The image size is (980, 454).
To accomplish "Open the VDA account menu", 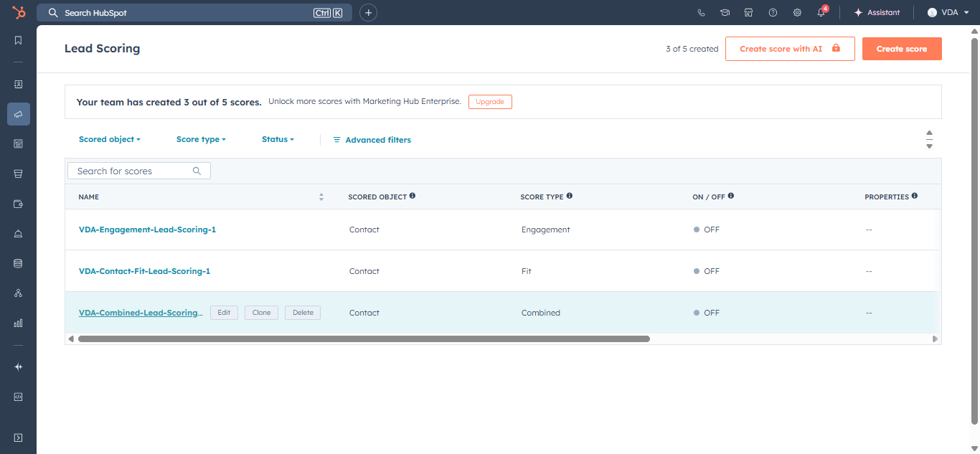I will click(x=948, y=12).
